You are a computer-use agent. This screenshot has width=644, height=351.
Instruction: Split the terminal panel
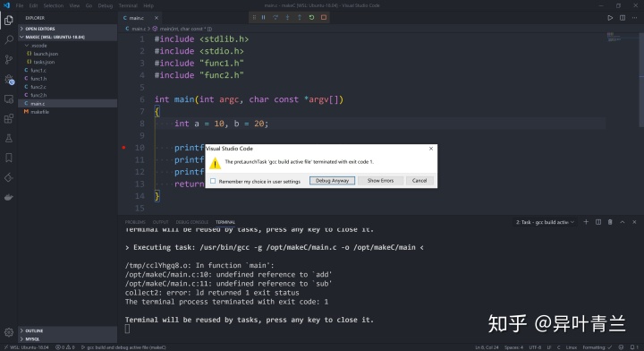pos(598,222)
